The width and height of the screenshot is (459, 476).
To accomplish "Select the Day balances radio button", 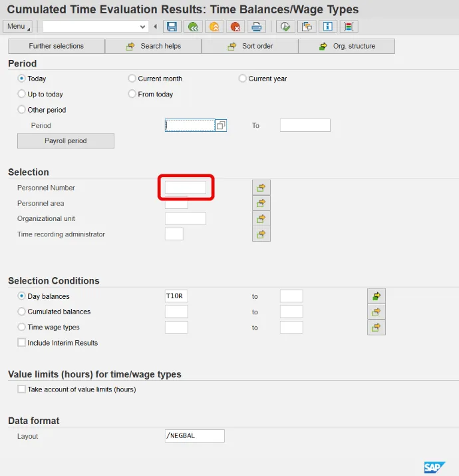I will pyautogui.click(x=21, y=296).
